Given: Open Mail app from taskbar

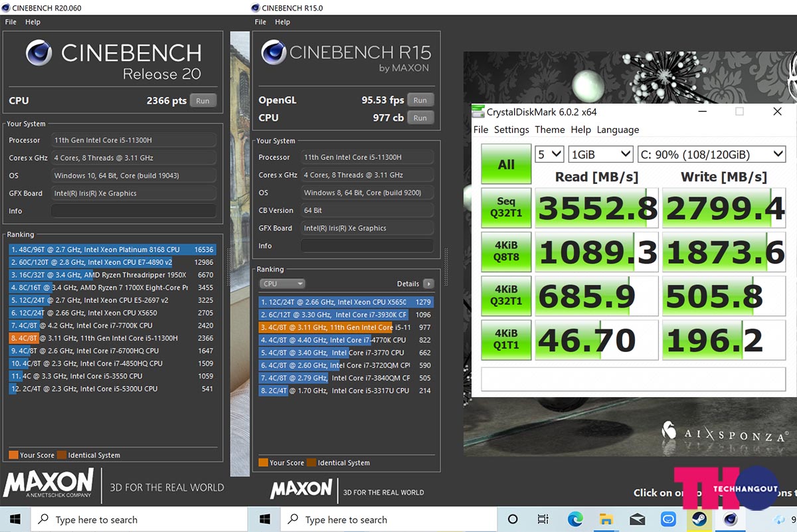Looking at the screenshot, I should pos(637,519).
